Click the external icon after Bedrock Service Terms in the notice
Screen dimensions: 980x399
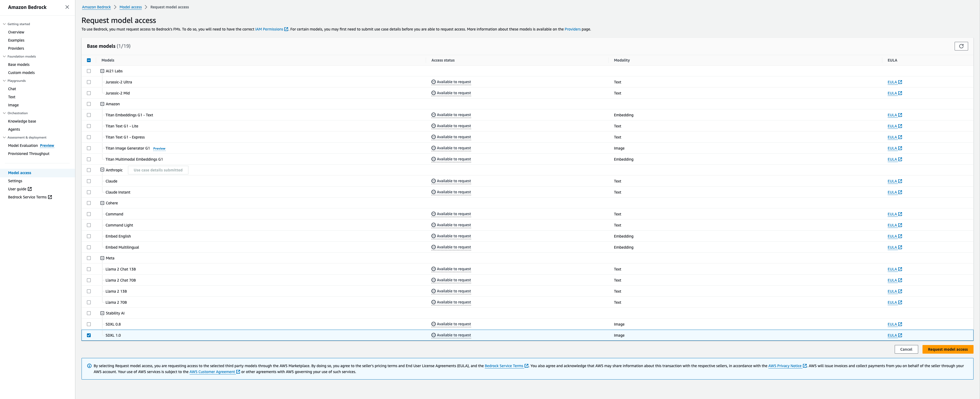click(526, 366)
